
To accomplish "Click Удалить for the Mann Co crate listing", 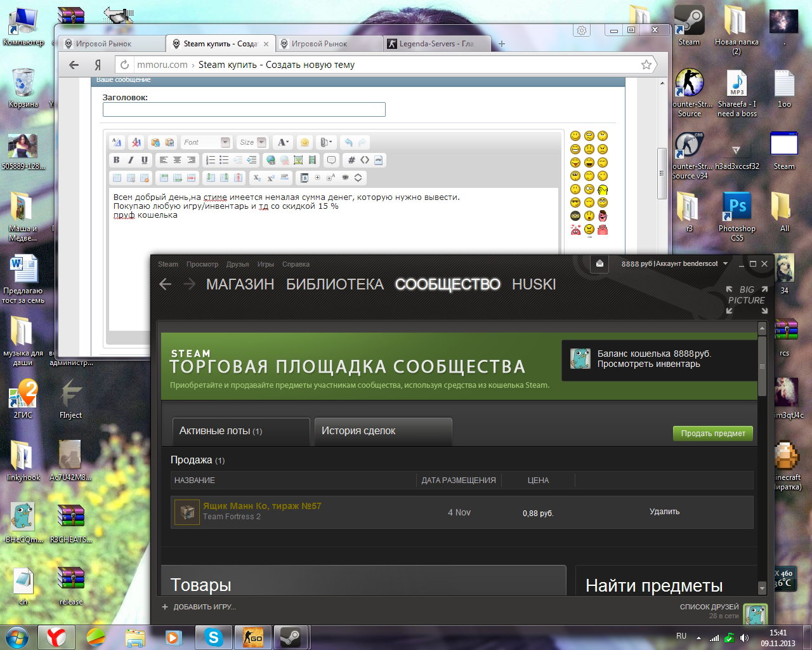I will [x=664, y=512].
